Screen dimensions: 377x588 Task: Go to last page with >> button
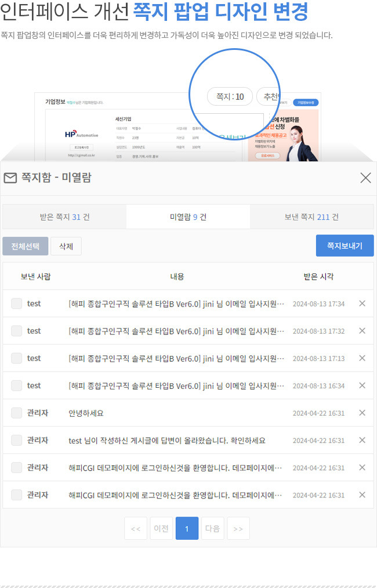tap(238, 528)
